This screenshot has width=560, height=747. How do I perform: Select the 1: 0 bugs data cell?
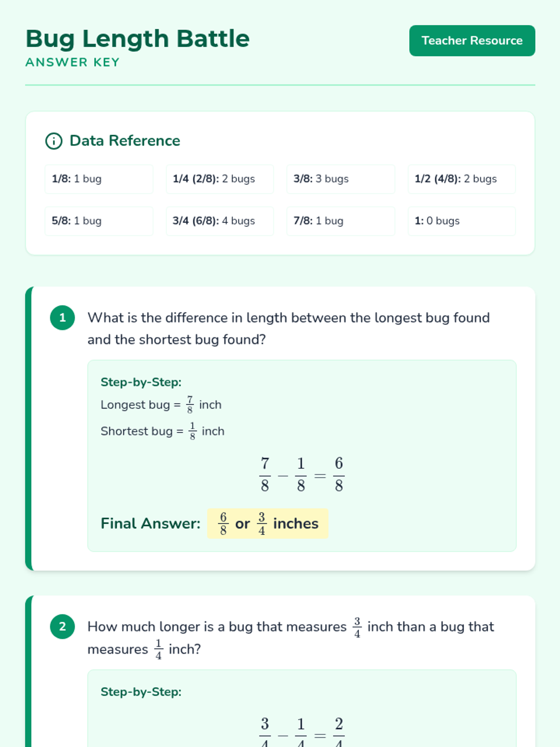461,221
